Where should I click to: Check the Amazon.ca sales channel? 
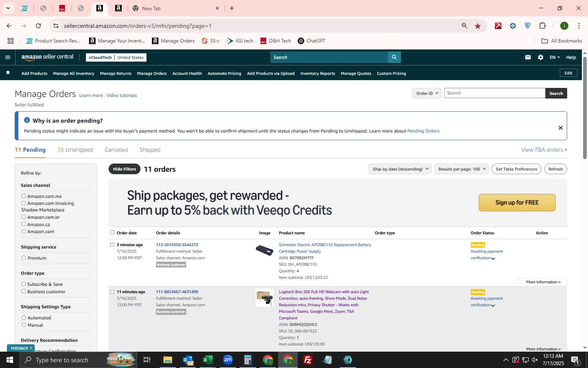coord(24,224)
